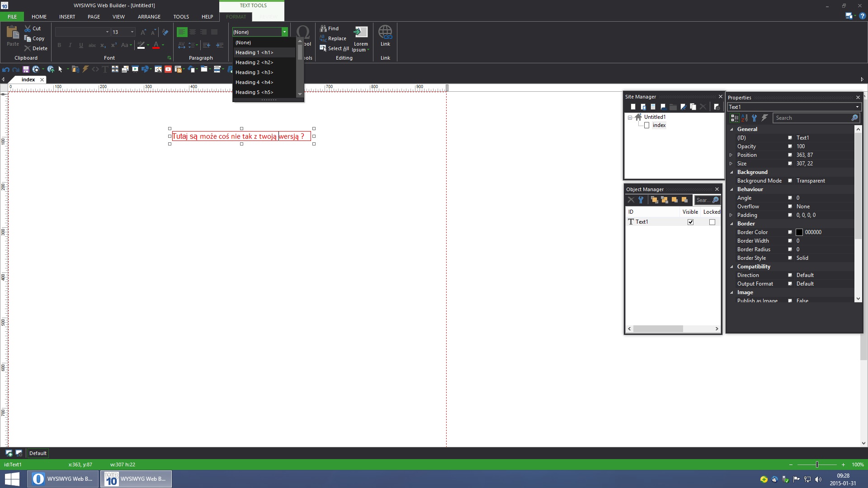
Task: Click the Link globe icon
Action: [385, 33]
